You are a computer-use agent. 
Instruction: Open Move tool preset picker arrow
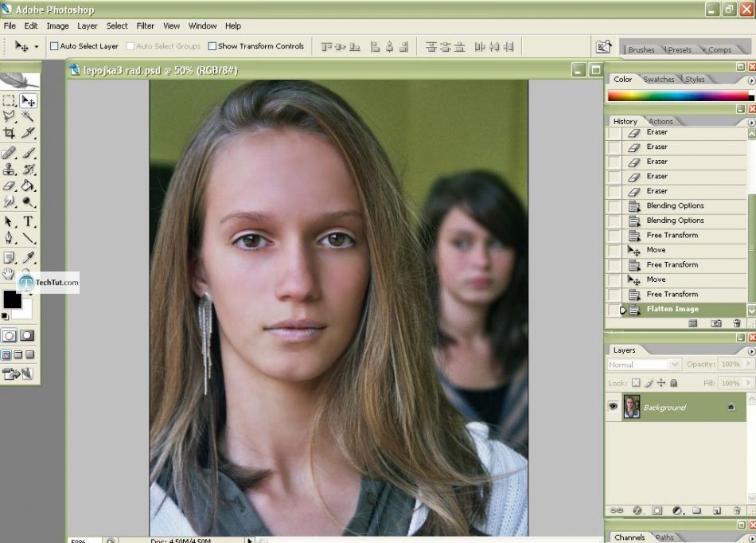(36, 47)
